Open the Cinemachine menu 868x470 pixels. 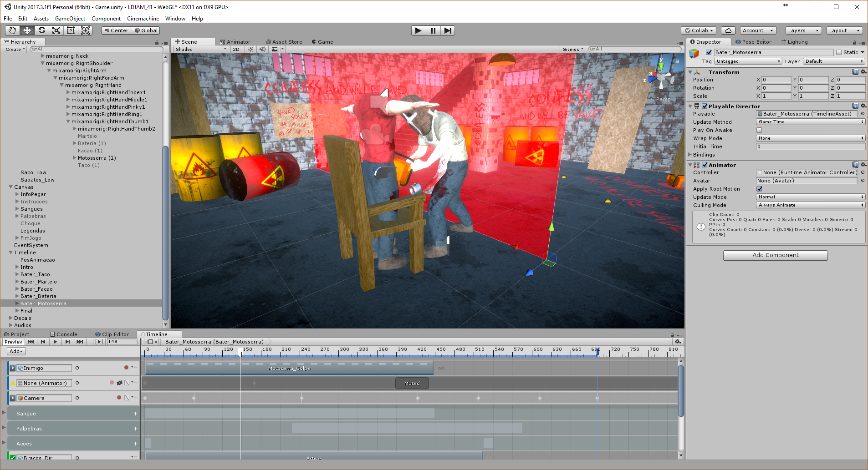point(143,19)
